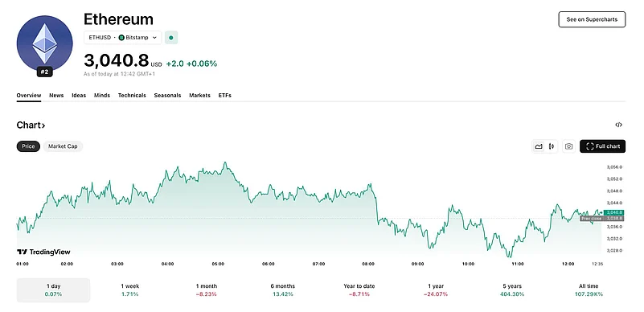Screen dimensions: 644x312
Task: Open the Ideas tab
Action: [x=79, y=95]
